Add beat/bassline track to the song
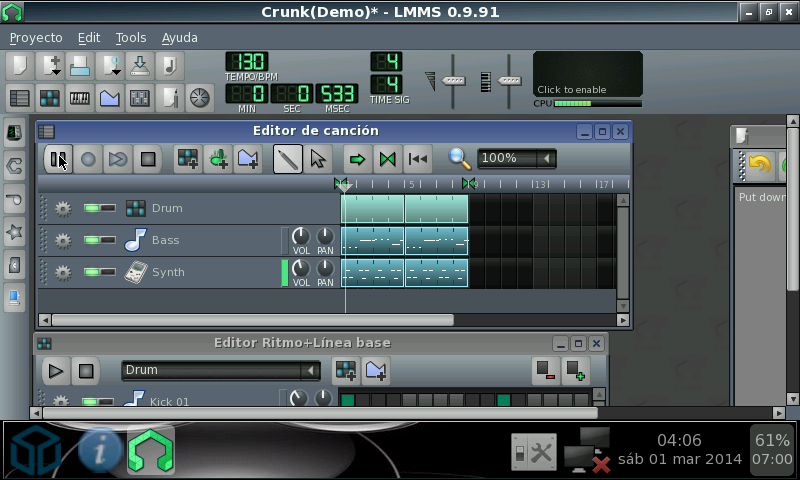 pyautogui.click(x=187, y=158)
